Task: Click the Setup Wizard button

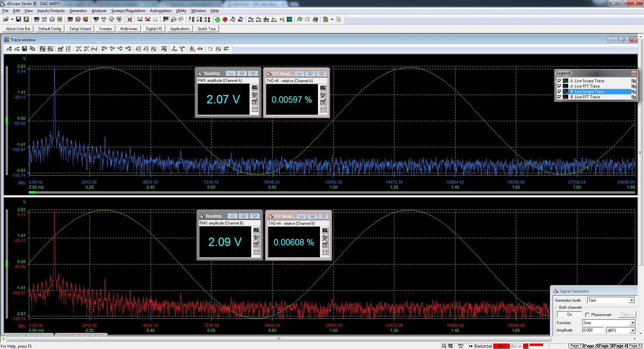Action: click(x=80, y=29)
